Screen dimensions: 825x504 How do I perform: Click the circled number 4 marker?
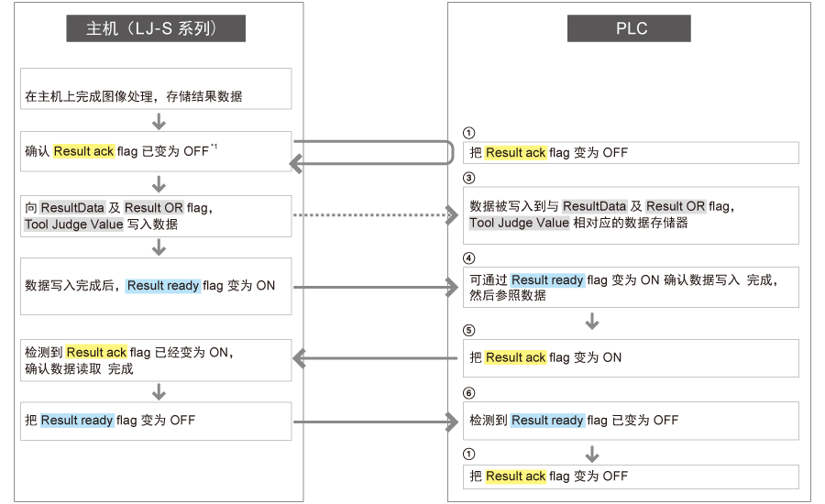469,257
